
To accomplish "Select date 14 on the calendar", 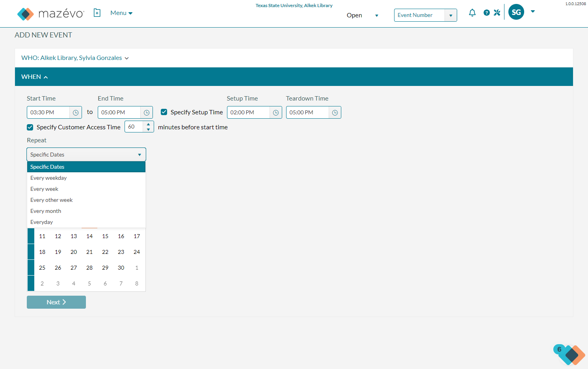I will pos(89,236).
